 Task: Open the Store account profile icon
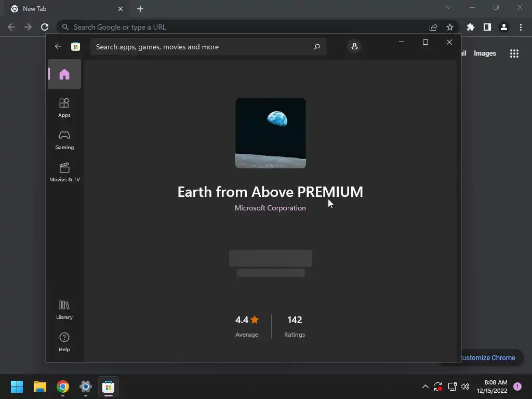pyautogui.click(x=354, y=46)
